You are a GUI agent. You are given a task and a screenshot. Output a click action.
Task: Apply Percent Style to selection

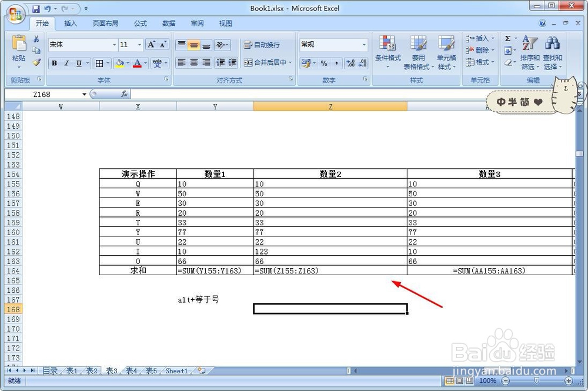(323, 63)
